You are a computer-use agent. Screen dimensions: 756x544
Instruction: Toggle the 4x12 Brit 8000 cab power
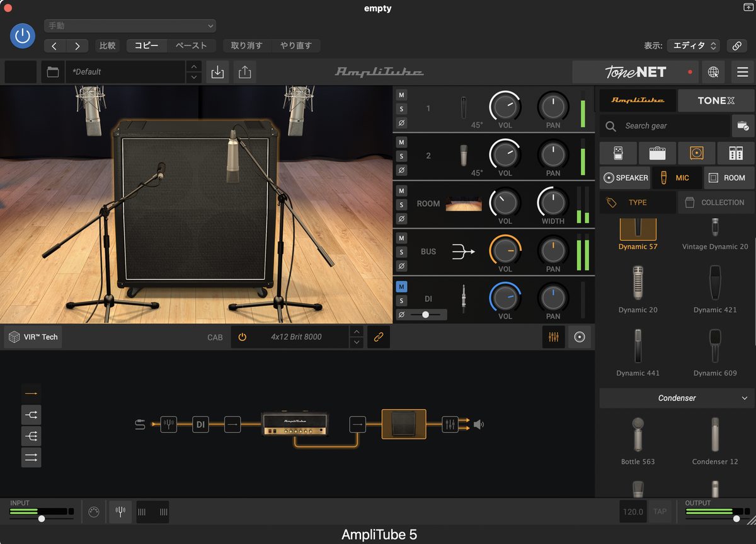point(242,337)
